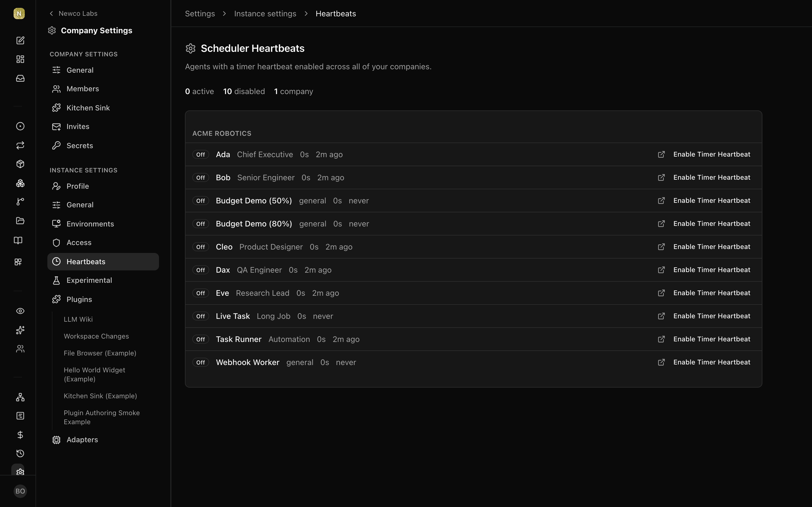
Task: Click the eye icon in left rail
Action: pos(20,311)
